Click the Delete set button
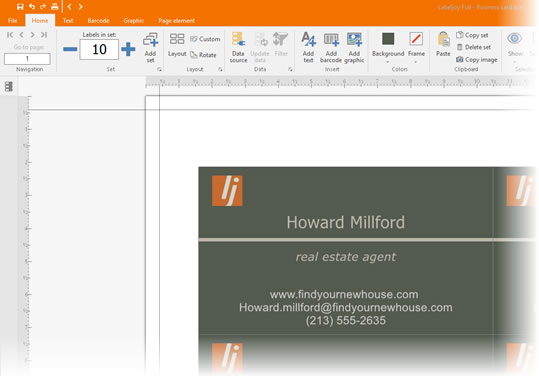The height and width of the screenshot is (377, 539). tap(474, 47)
